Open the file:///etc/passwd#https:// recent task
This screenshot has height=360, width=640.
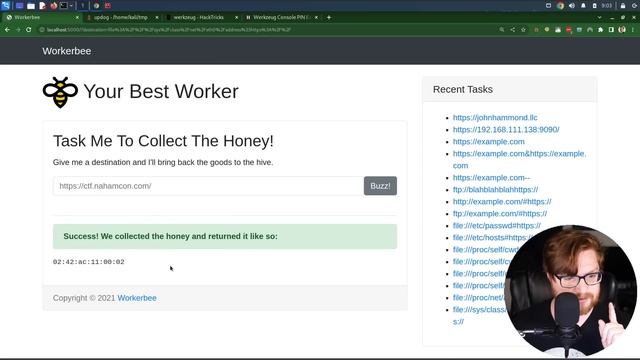click(497, 226)
